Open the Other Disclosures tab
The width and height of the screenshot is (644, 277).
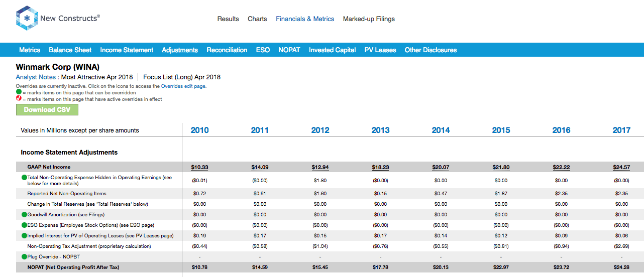click(431, 50)
